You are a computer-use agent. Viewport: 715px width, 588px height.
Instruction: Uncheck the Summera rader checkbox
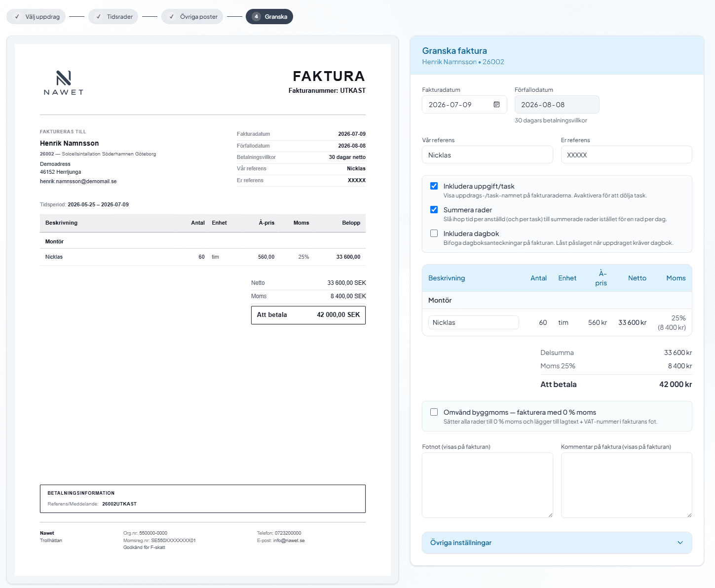pyautogui.click(x=434, y=210)
